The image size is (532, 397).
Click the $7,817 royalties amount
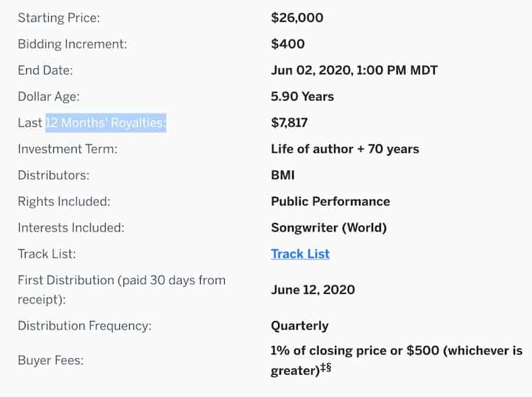(289, 123)
